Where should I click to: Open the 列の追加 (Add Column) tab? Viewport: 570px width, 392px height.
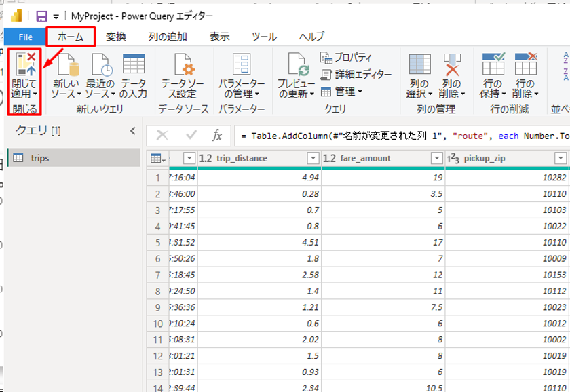pyautogui.click(x=168, y=37)
